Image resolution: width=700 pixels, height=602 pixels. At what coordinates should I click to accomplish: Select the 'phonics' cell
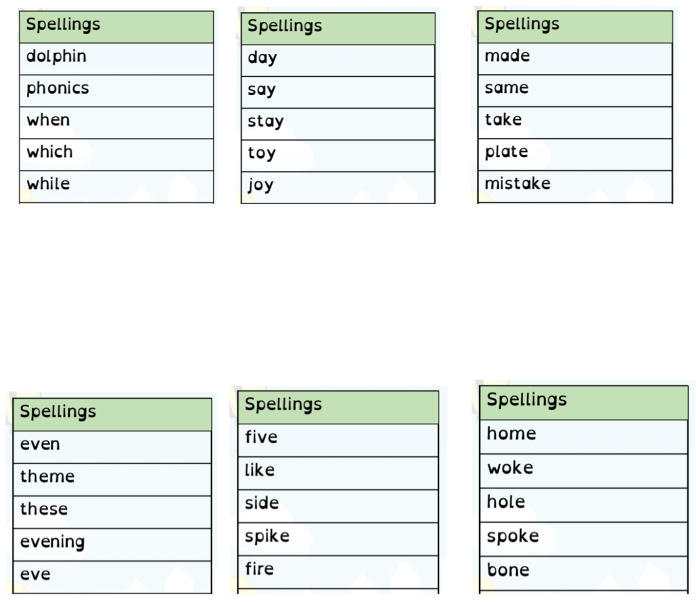click(x=117, y=91)
